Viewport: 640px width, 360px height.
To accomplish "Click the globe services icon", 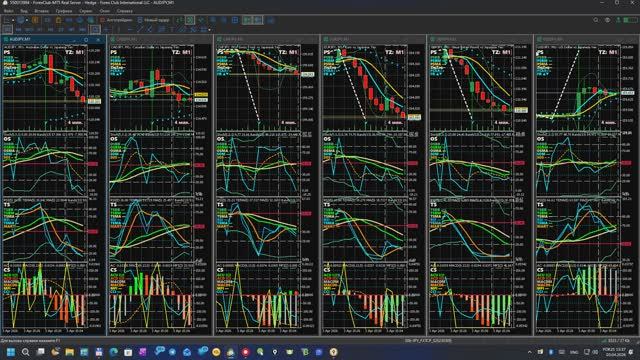I will click(20, 20).
